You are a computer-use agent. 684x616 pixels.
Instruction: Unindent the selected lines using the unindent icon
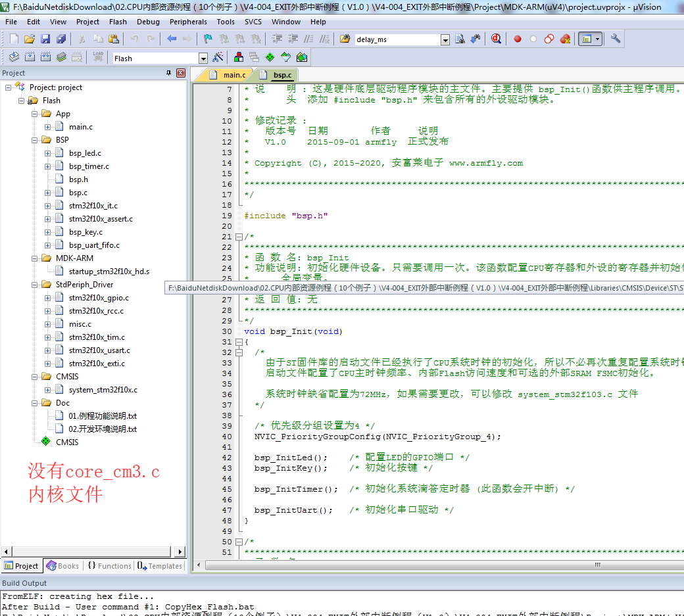[x=293, y=39]
